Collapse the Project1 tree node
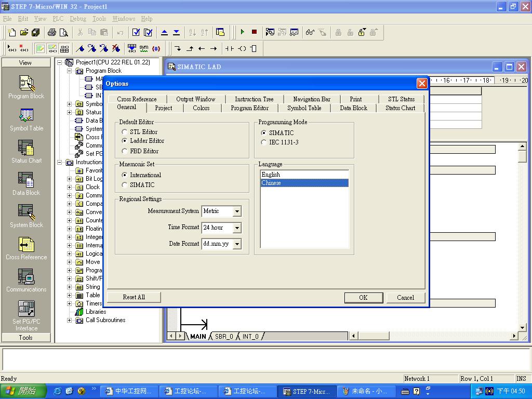This screenshot has width=532, height=399. tap(59, 62)
